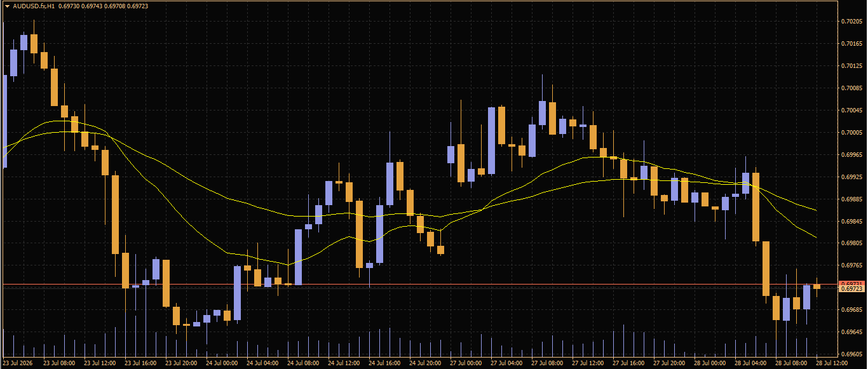Viewport: 868px width, 369px height.
Task: Click the 0.69685 price scale label
Action: pyautogui.click(x=851, y=310)
